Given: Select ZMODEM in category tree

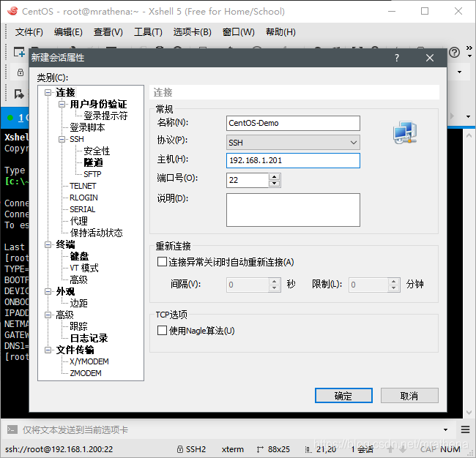Looking at the screenshot, I should click(85, 373).
